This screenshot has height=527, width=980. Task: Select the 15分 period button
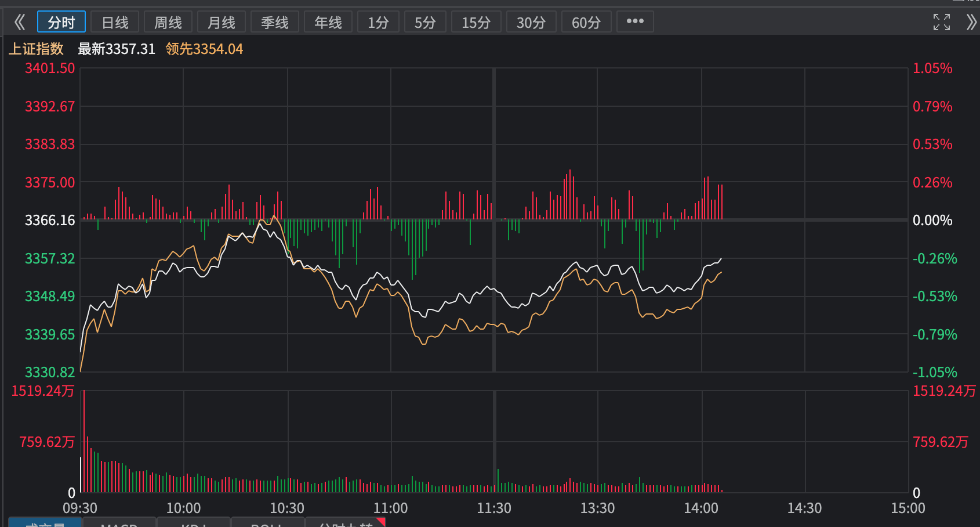(x=476, y=22)
